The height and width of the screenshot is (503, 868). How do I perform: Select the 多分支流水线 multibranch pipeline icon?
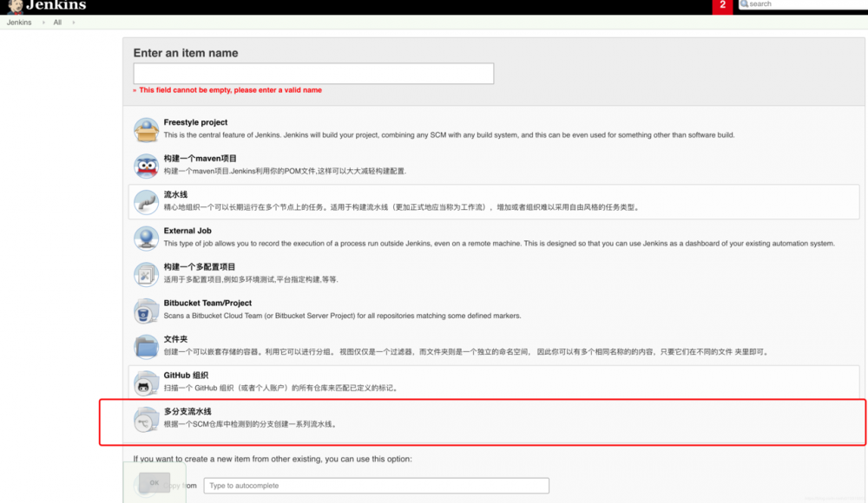[x=146, y=419]
